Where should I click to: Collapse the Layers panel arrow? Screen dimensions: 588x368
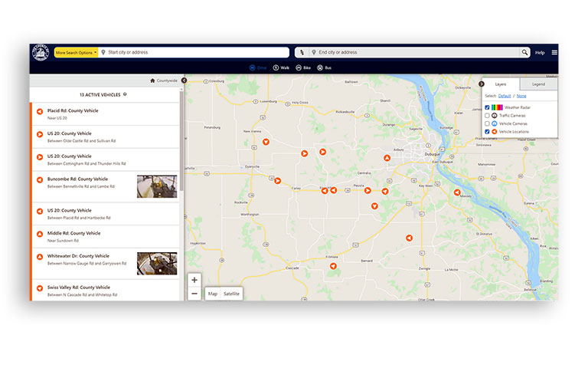pyautogui.click(x=481, y=84)
